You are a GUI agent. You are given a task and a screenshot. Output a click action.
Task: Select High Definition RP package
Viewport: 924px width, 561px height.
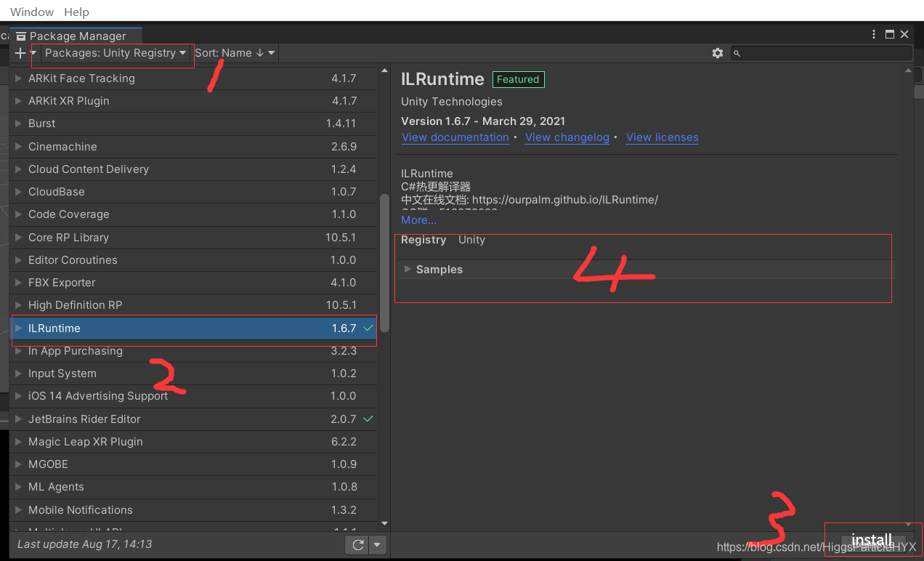193,305
